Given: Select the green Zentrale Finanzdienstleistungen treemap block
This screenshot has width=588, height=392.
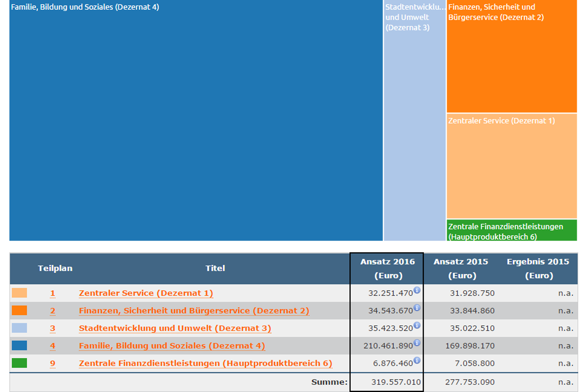Looking at the screenshot, I should [512, 230].
